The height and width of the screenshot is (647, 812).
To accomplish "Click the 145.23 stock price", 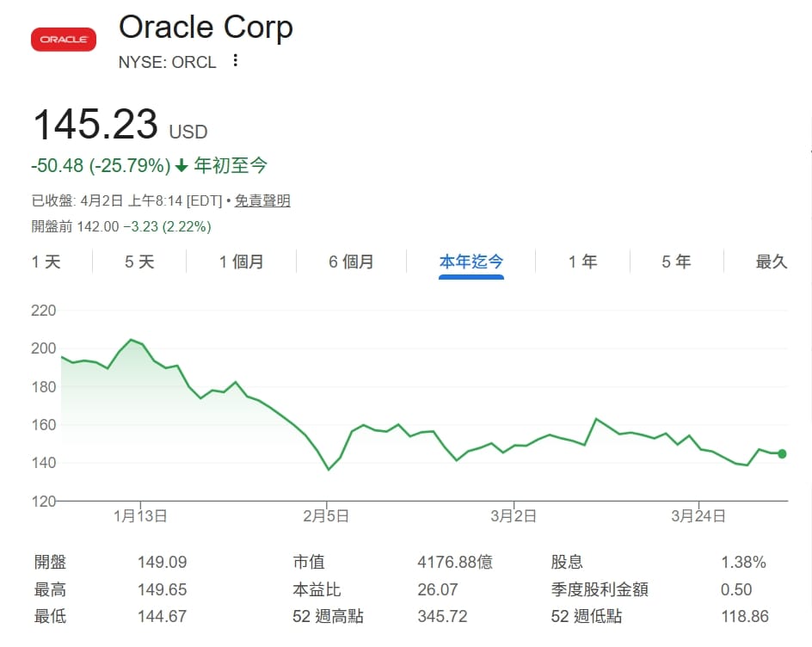I will [x=95, y=124].
